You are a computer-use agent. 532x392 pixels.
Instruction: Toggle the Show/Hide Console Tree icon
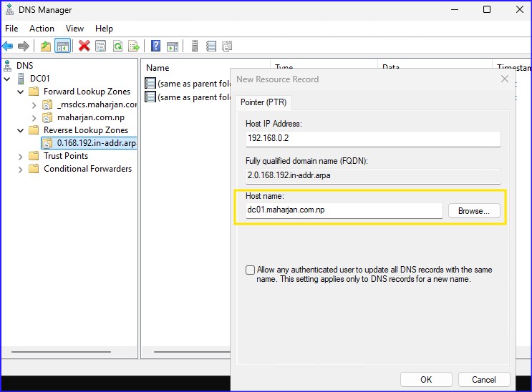(62, 46)
